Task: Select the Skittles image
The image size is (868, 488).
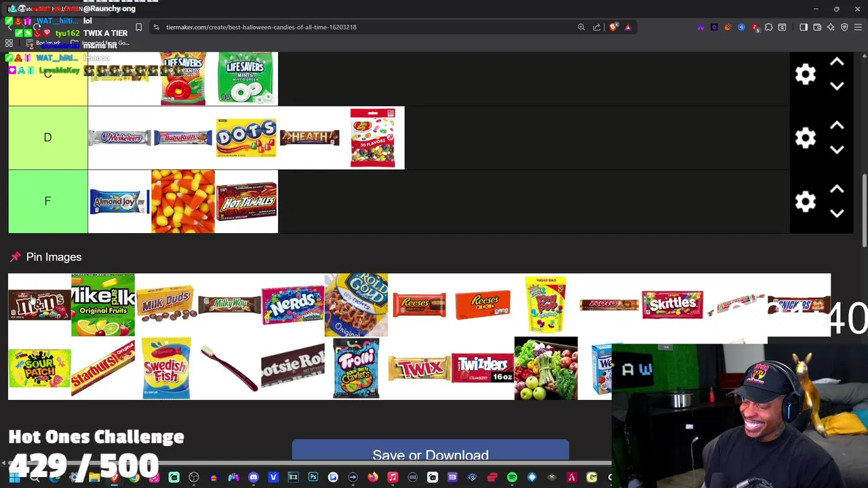Action: pyautogui.click(x=673, y=305)
